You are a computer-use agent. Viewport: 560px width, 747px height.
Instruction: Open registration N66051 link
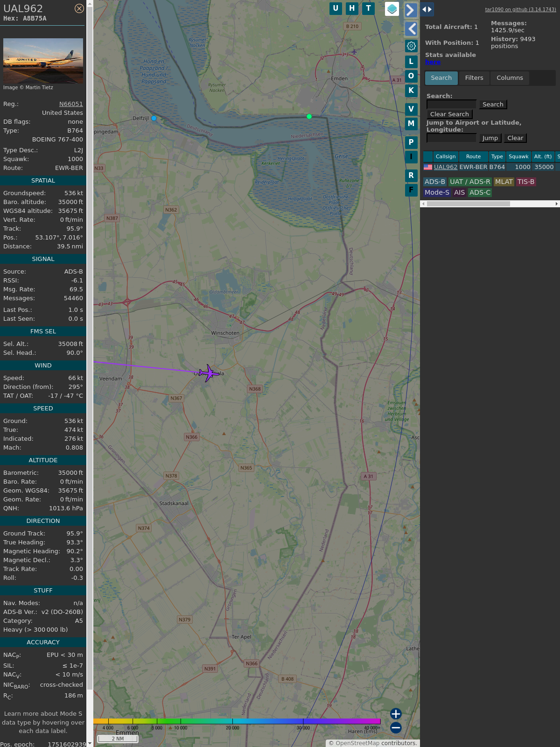(x=71, y=104)
